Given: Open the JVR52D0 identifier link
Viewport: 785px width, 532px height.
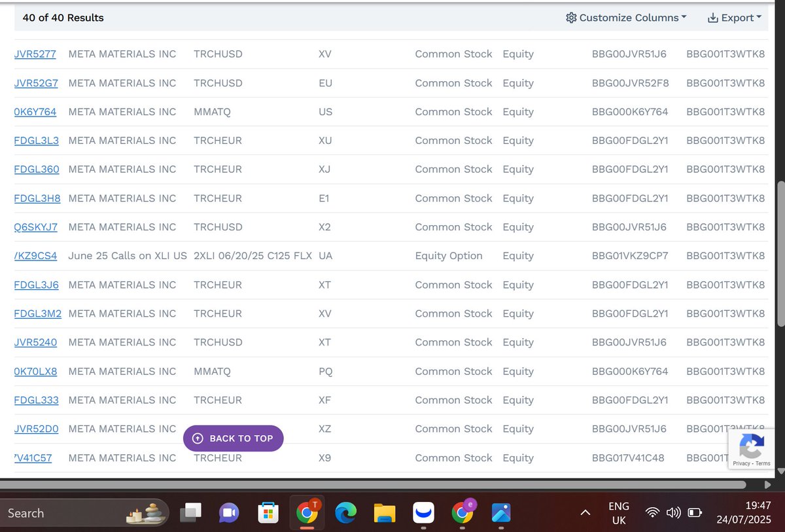Looking at the screenshot, I should coord(37,429).
